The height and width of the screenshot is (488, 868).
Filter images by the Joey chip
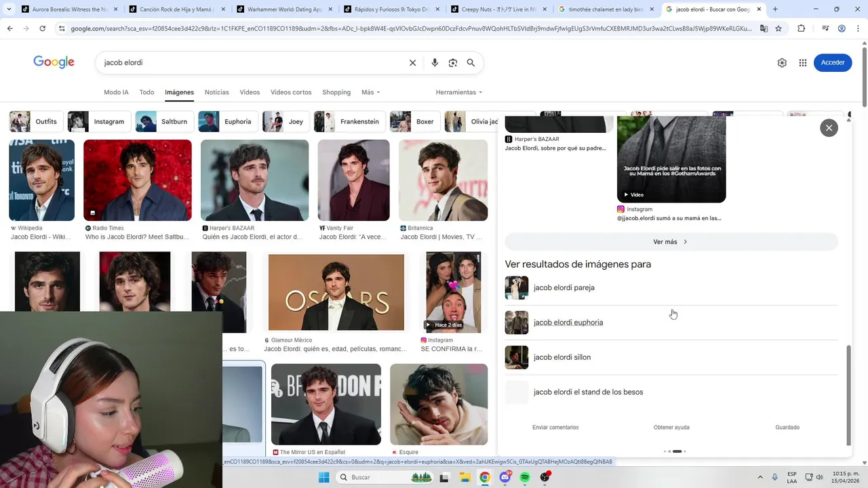[286, 121]
